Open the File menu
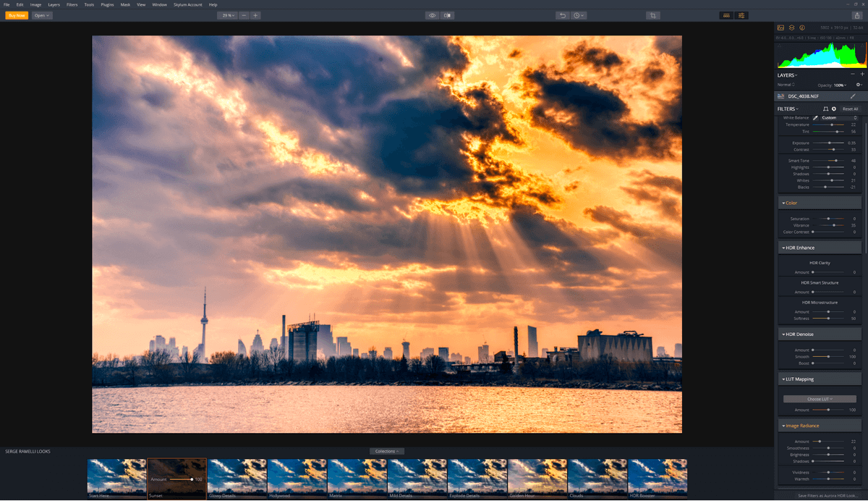 (x=7, y=4)
